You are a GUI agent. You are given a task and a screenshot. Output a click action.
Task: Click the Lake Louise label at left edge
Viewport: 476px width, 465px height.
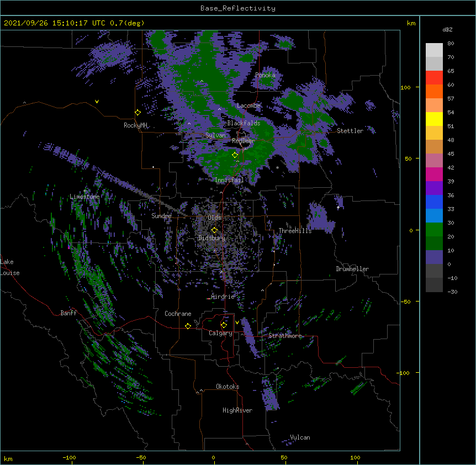pyautogui.click(x=10, y=267)
